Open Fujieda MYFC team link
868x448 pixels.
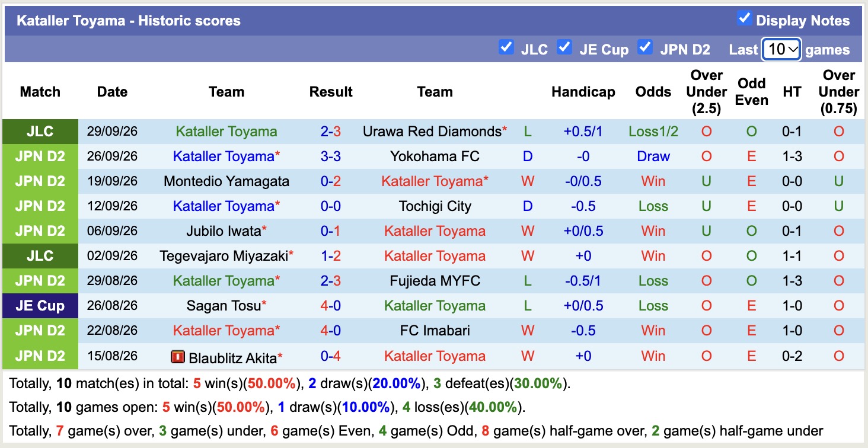pyautogui.click(x=435, y=281)
